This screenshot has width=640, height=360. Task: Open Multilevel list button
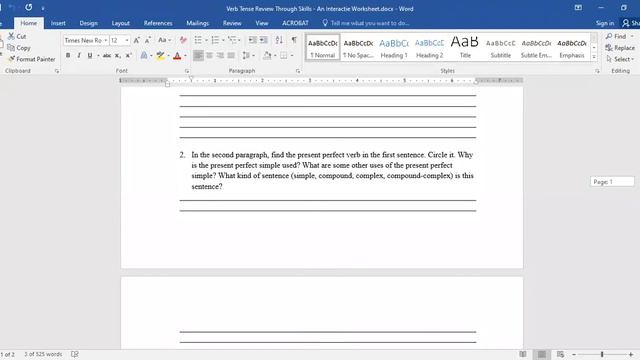[x=232, y=40]
